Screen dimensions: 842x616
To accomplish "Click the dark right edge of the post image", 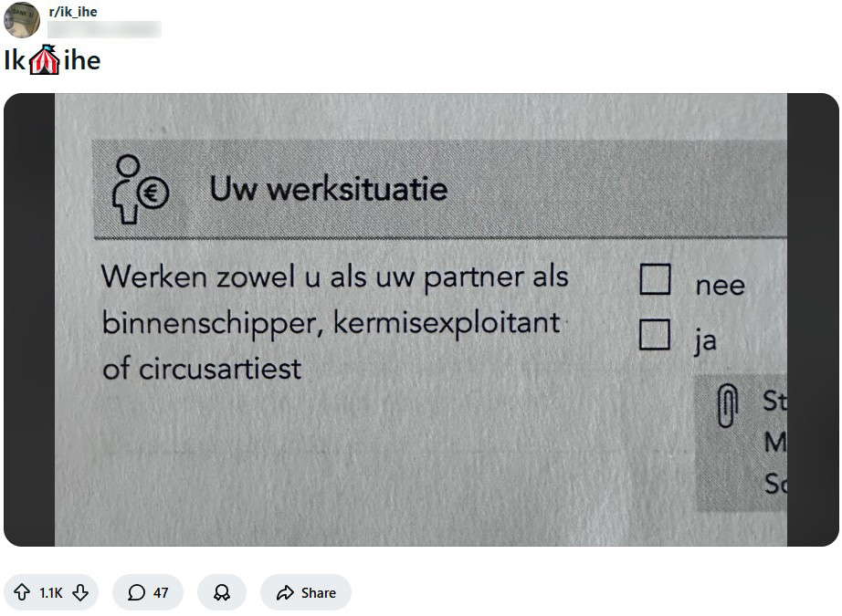I will pos(813,319).
